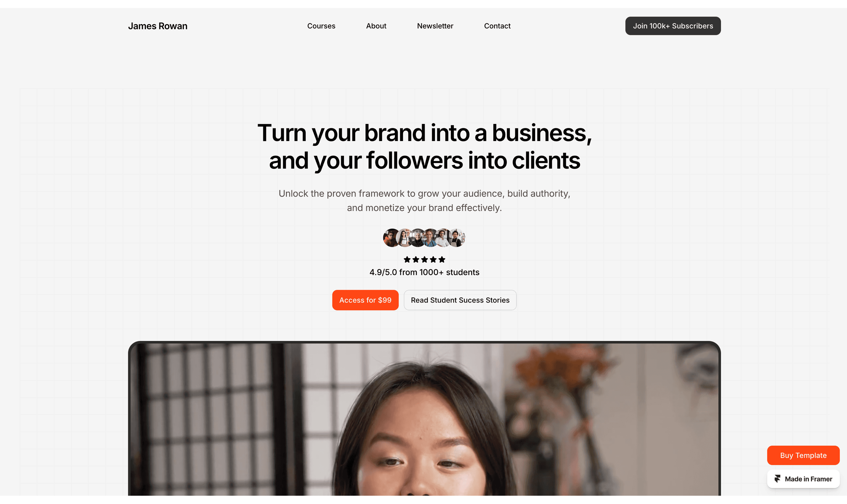Click the Framer logo icon
The height and width of the screenshot is (504, 847).
[777, 479]
